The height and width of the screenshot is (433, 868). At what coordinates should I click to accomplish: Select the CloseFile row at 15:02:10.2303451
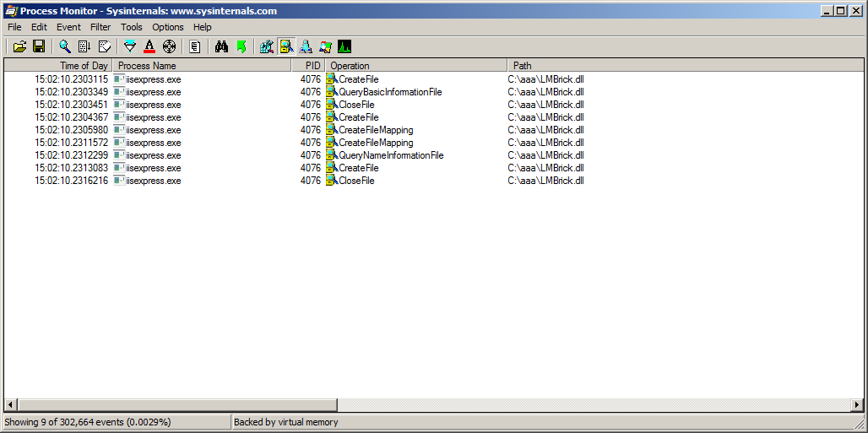433,105
